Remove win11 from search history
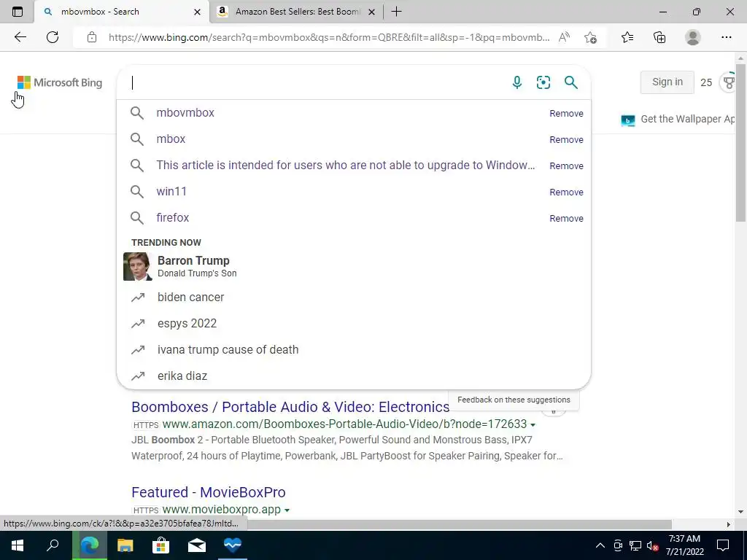Screen dimensions: 747x560 (x=566, y=192)
